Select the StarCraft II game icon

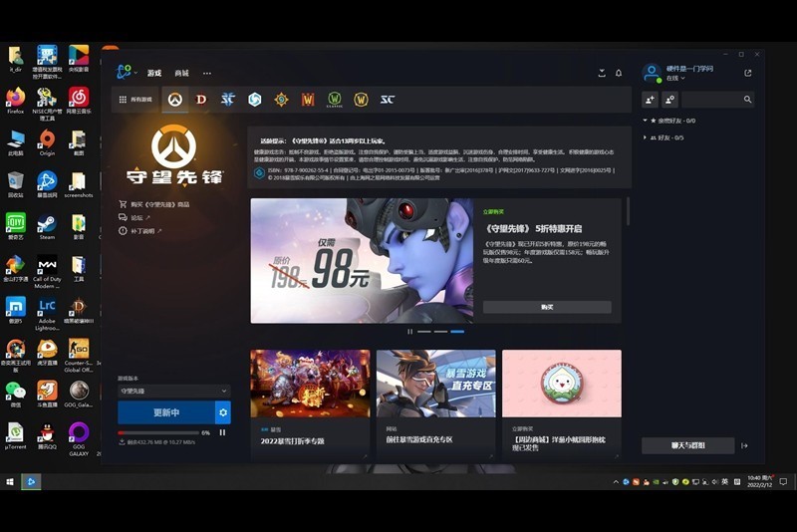(228, 100)
